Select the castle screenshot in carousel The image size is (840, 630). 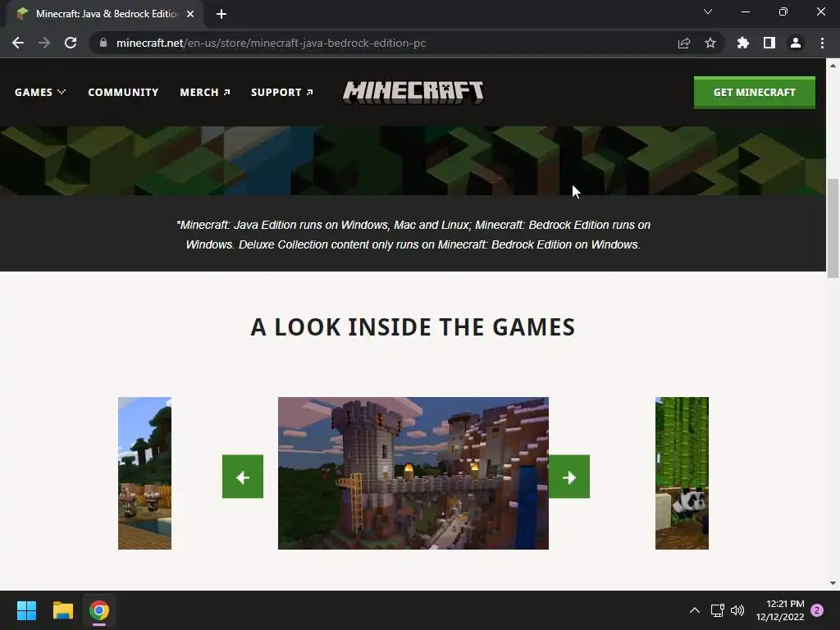413,473
